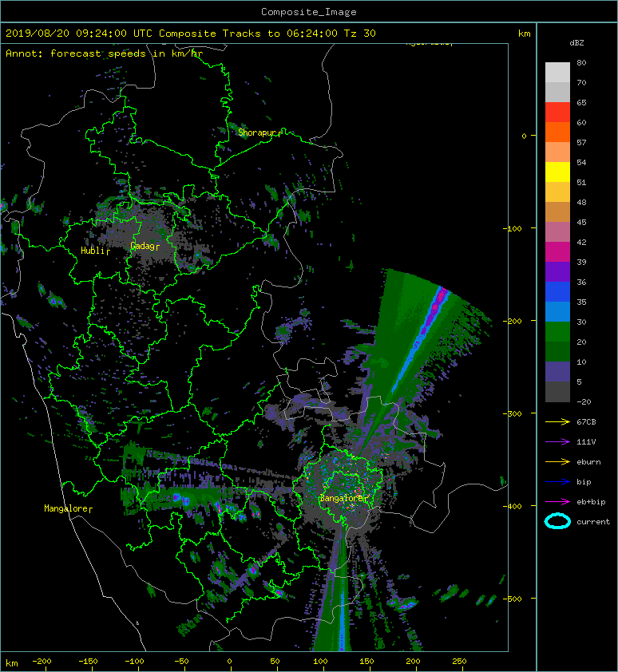This screenshot has height=672, width=618.
Task: Click the eb+bip magenta arrow legend icon
Action: click(x=557, y=501)
